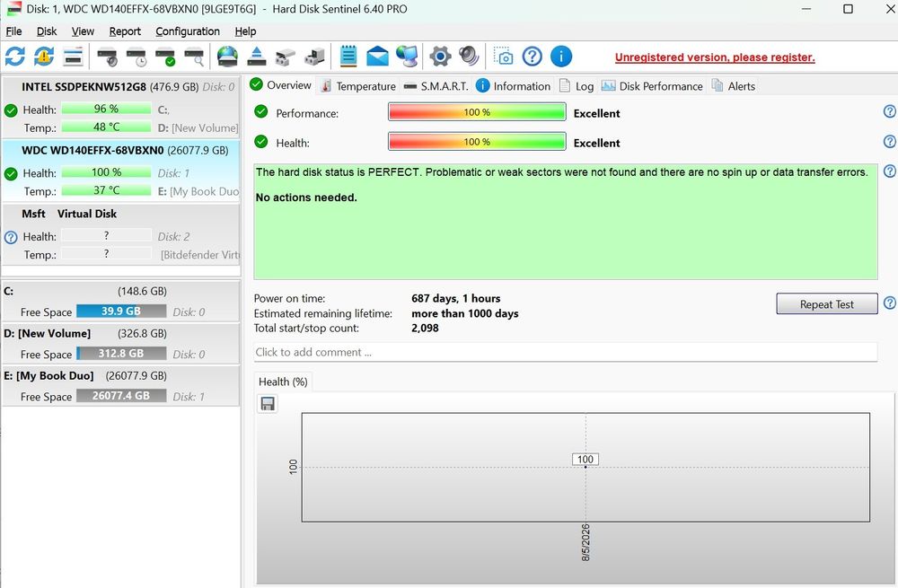This screenshot has width=898, height=588.
Task: Click the refresh icon with yellow warning sign
Action: tap(44, 57)
